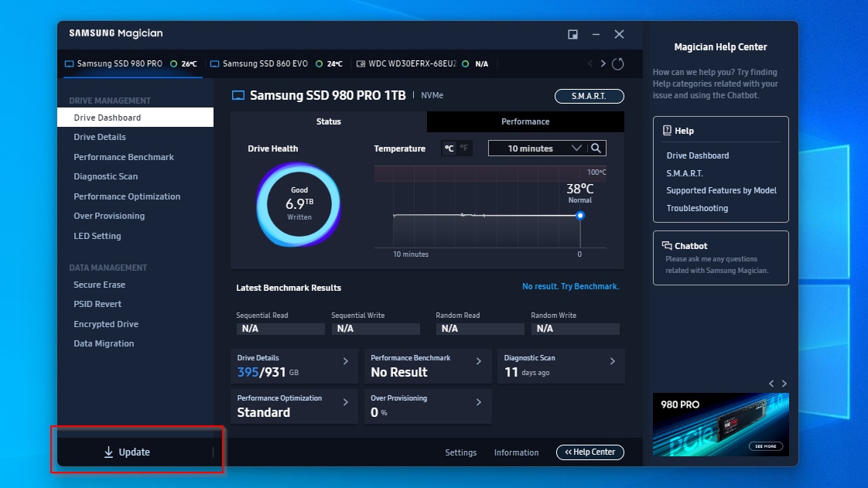Show next drives with right arrow
This screenshot has width=868, height=488.
(603, 63)
